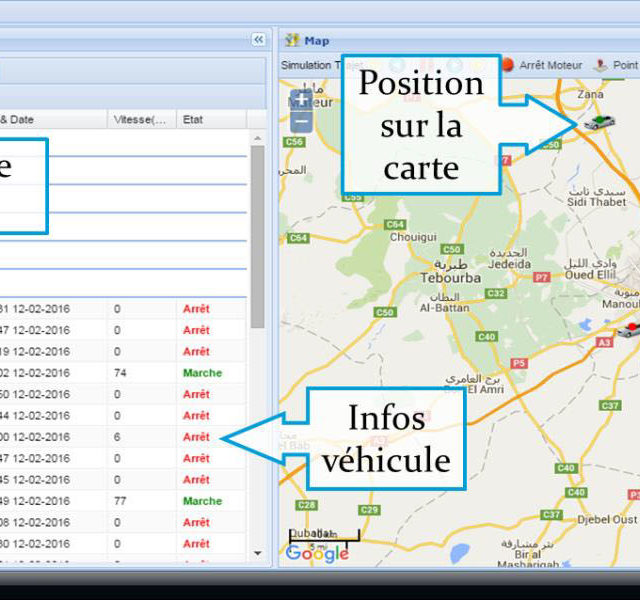
Task: Click the red Arrêt Moteur icon
Action: (507, 65)
